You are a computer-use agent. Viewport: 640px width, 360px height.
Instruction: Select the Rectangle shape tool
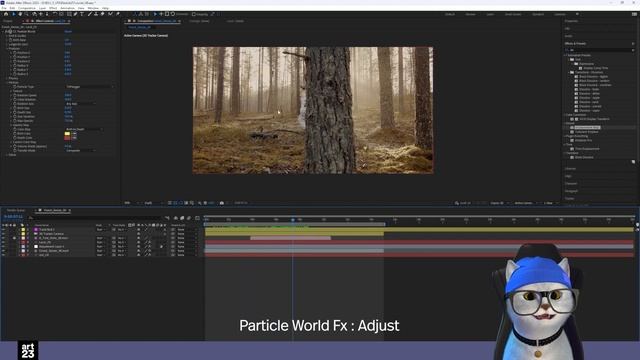point(69,14)
